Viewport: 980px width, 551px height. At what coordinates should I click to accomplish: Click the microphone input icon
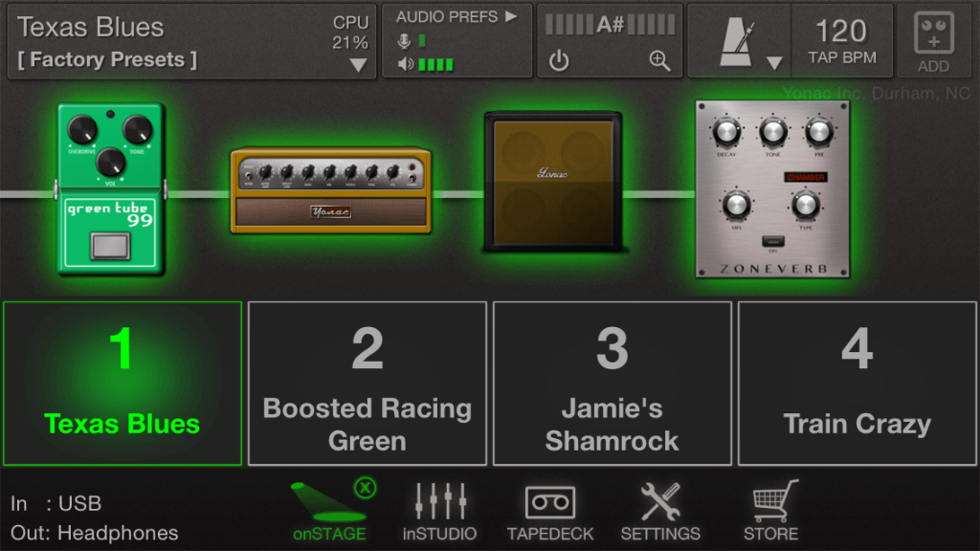click(x=406, y=39)
